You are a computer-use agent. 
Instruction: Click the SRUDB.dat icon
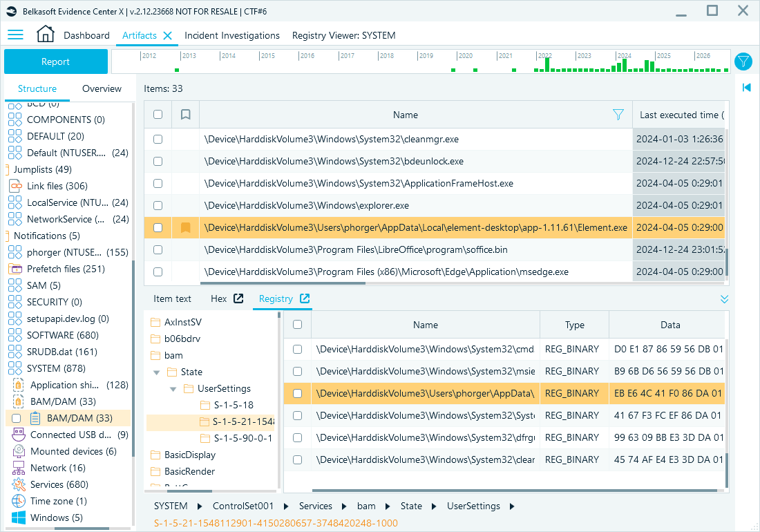(x=15, y=352)
